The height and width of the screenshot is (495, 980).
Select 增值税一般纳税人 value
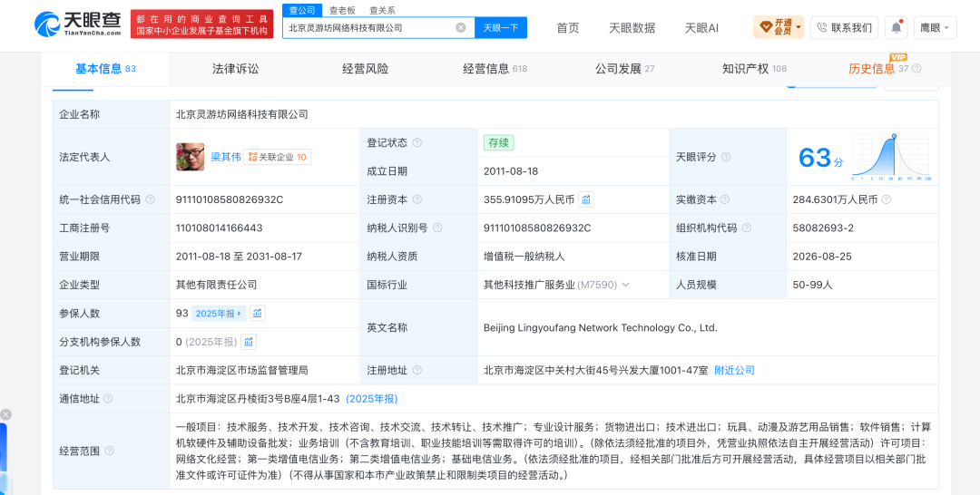(x=524, y=257)
